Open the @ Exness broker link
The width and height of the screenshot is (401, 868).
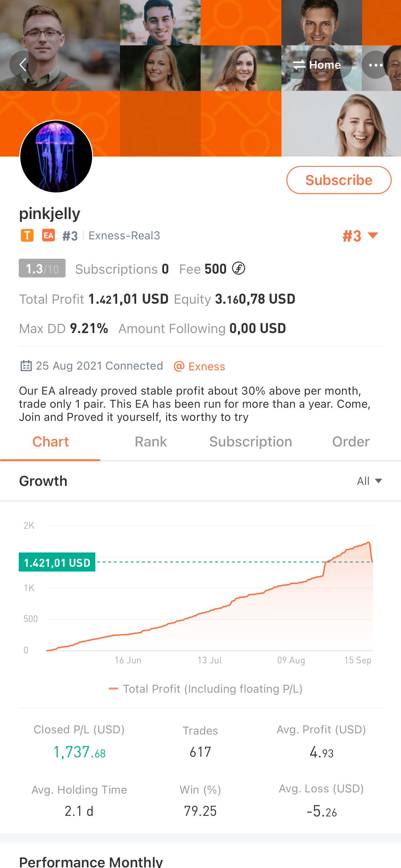tap(199, 366)
